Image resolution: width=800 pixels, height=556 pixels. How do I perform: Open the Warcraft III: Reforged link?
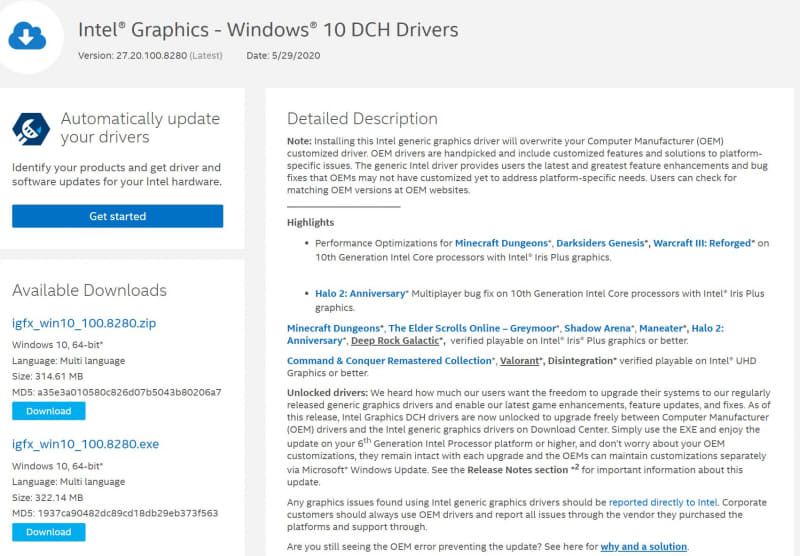pyautogui.click(x=702, y=243)
